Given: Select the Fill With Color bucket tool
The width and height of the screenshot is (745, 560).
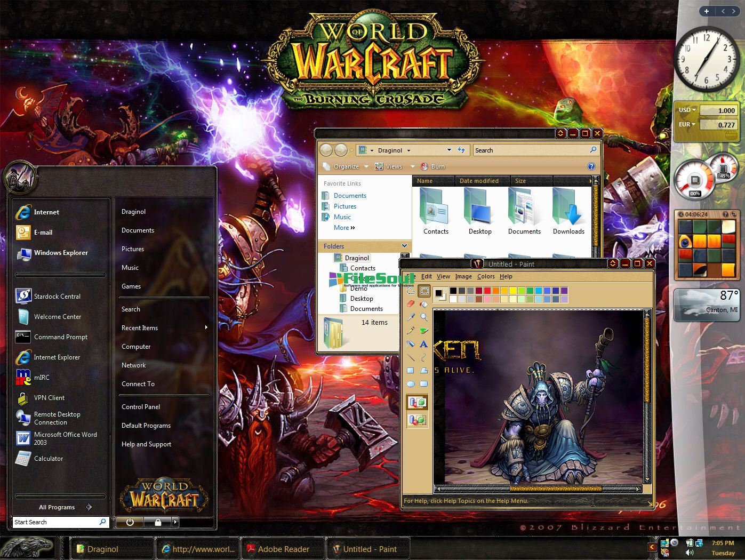Looking at the screenshot, I should [424, 304].
